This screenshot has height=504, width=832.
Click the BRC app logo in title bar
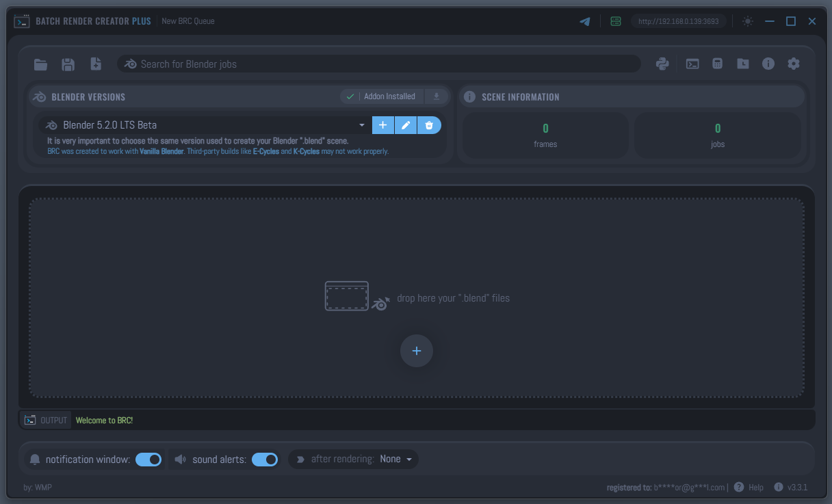point(22,21)
